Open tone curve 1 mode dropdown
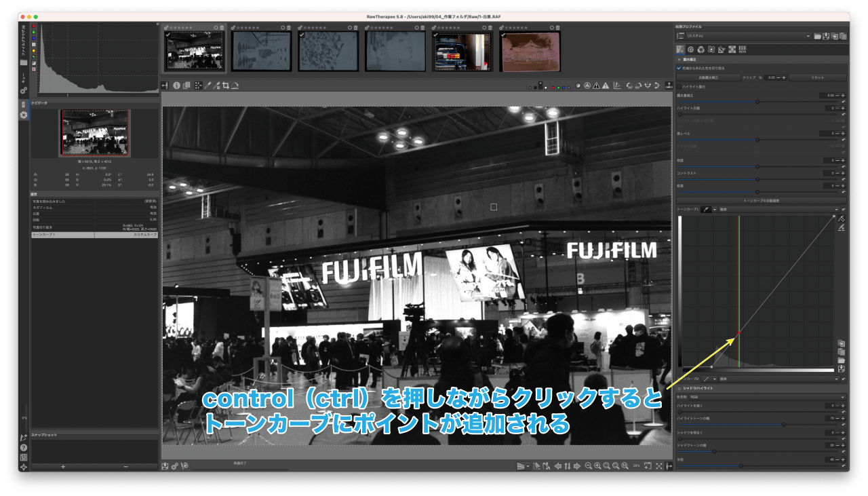868x496 pixels. [x=779, y=210]
